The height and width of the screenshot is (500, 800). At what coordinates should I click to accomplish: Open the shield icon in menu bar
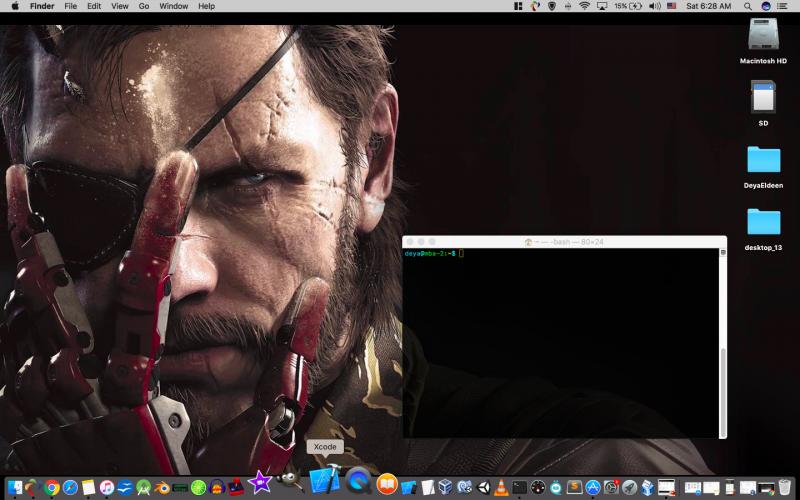(x=552, y=6)
